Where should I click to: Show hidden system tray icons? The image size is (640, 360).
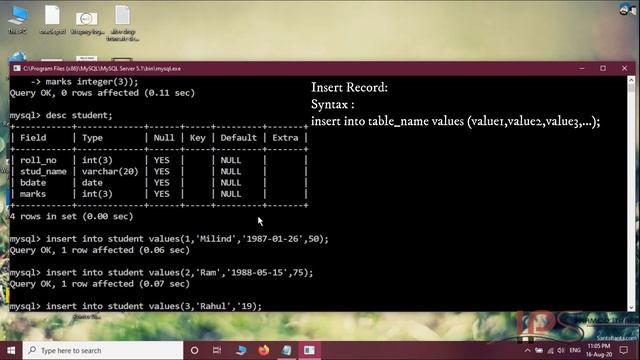(x=527, y=350)
